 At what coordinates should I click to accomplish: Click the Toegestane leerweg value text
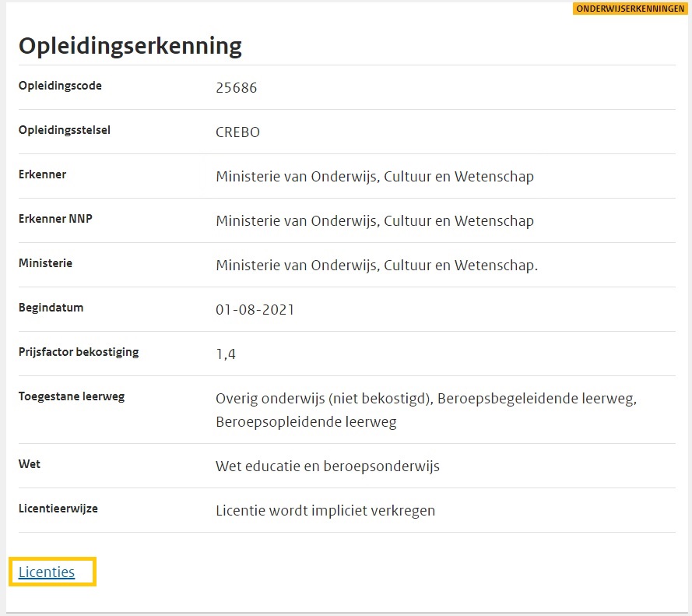(426, 410)
